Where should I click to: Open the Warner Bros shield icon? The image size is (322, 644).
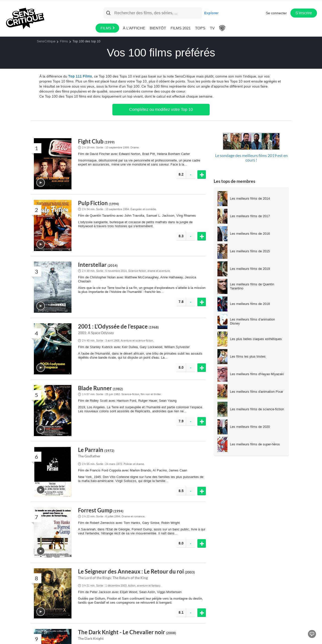[222, 28]
